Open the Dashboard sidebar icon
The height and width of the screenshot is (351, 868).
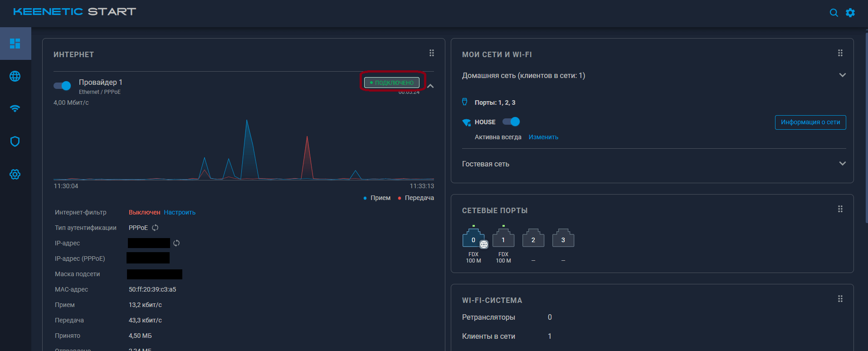click(x=15, y=44)
